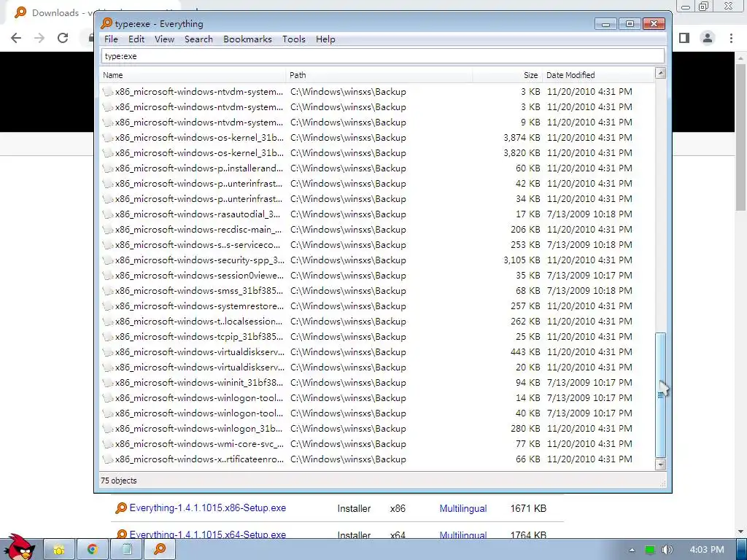Image resolution: width=747 pixels, height=560 pixels.
Task: Show hidden tray icons arrow
Action: pos(632,550)
